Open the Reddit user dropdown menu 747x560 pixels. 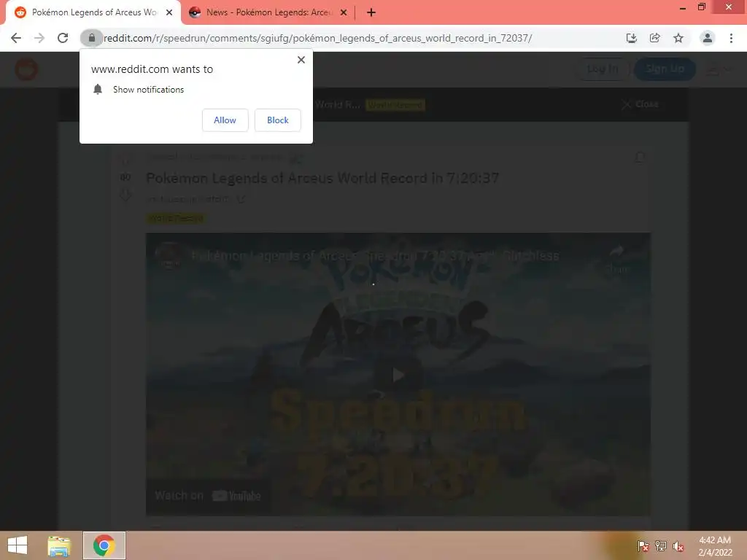click(x=719, y=69)
